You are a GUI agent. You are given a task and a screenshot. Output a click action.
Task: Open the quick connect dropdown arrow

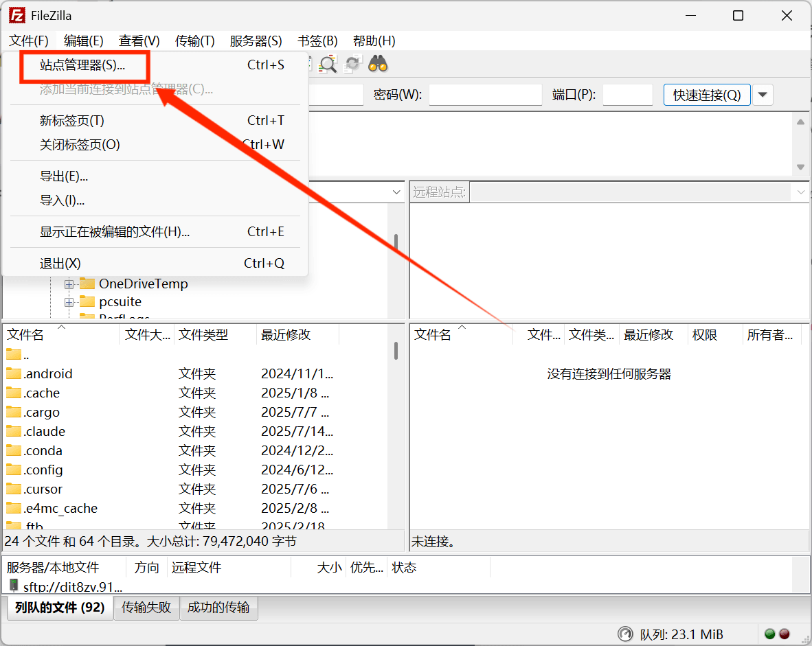click(x=763, y=95)
